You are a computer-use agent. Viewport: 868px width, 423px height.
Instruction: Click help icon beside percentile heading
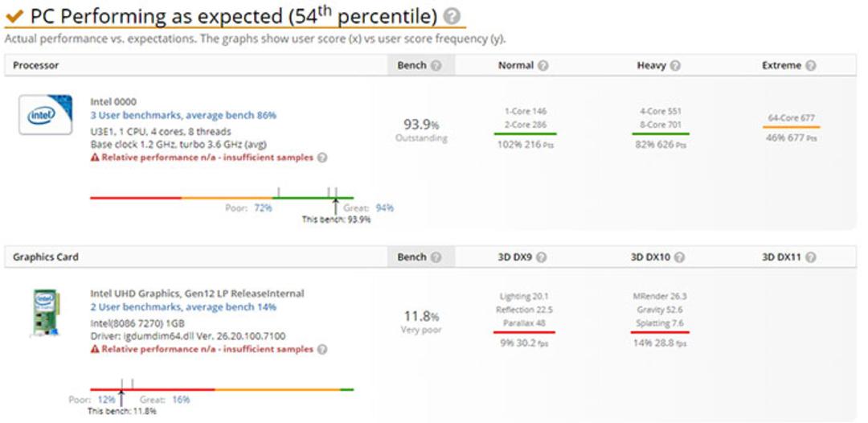452,16
